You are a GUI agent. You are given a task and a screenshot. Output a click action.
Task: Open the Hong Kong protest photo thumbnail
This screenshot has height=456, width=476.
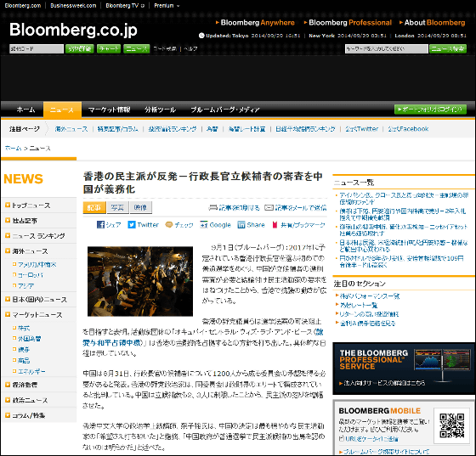140,281
